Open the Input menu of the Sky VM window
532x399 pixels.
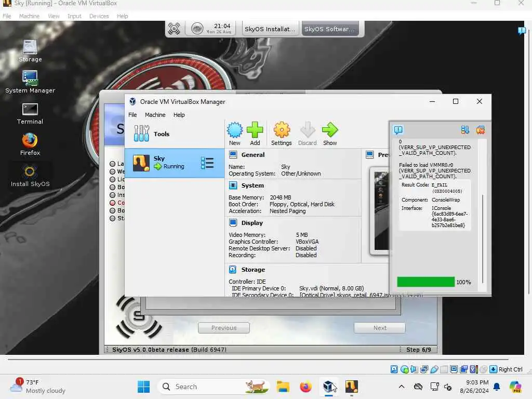click(x=74, y=16)
